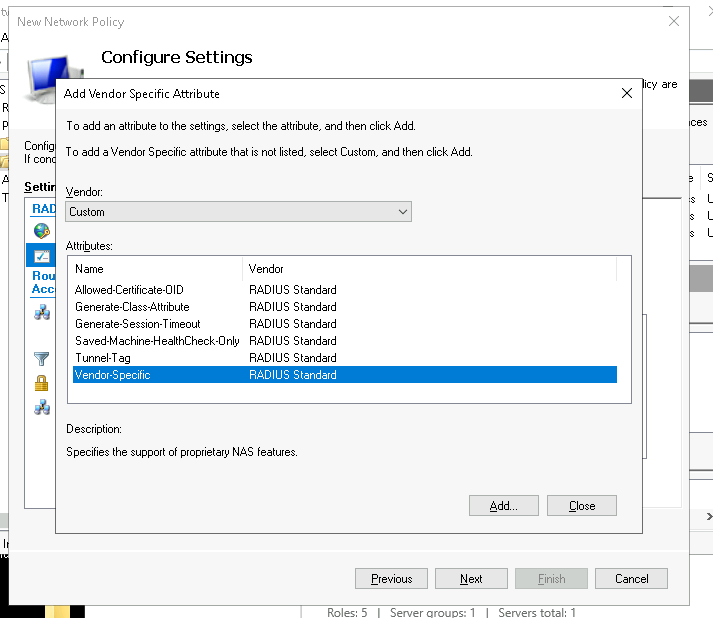Choose Generate-Session-Timeout attribute
The height and width of the screenshot is (618, 713).
click(x=137, y=324)
